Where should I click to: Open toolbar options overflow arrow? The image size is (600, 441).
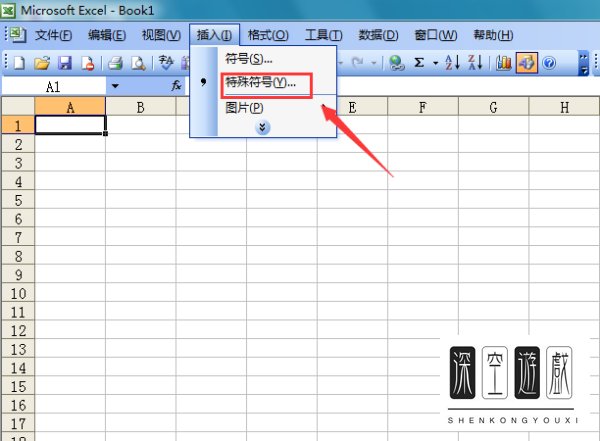583,63
